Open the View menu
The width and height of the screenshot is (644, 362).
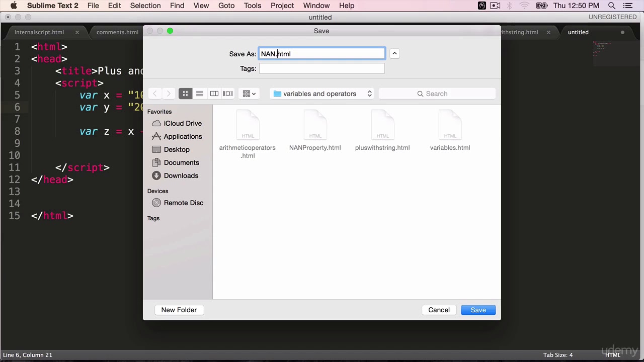coord(201,6)
